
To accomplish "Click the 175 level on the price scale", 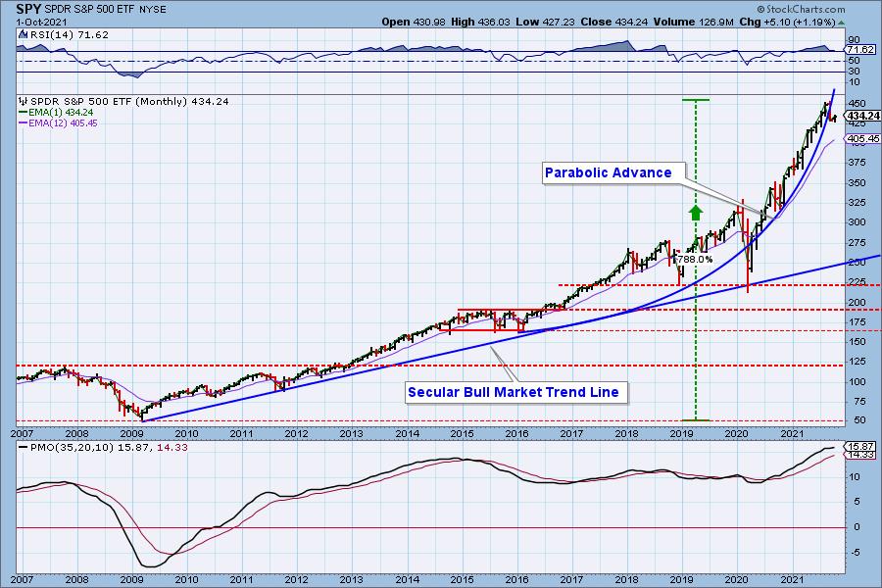I will [x=857, y=321].
